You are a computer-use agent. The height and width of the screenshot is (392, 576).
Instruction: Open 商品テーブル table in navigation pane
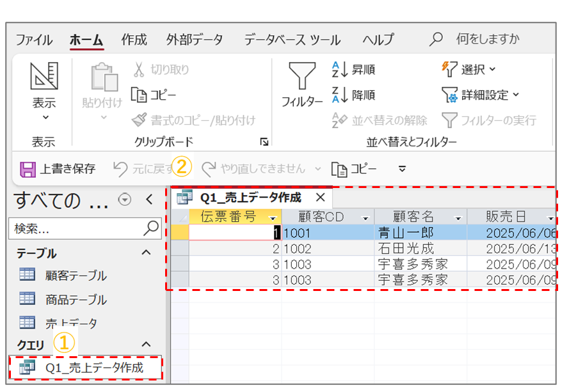(x=76, y=299)
